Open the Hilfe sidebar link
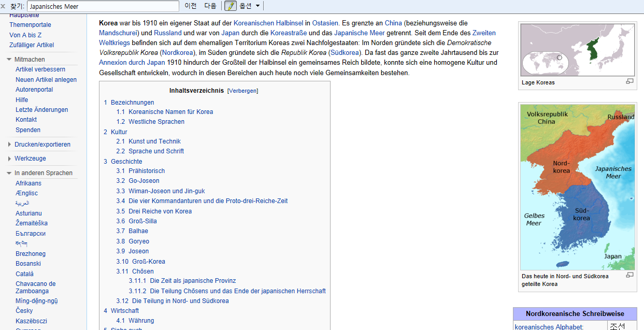This screenshot has height=330, width=644. click(22, 100)
